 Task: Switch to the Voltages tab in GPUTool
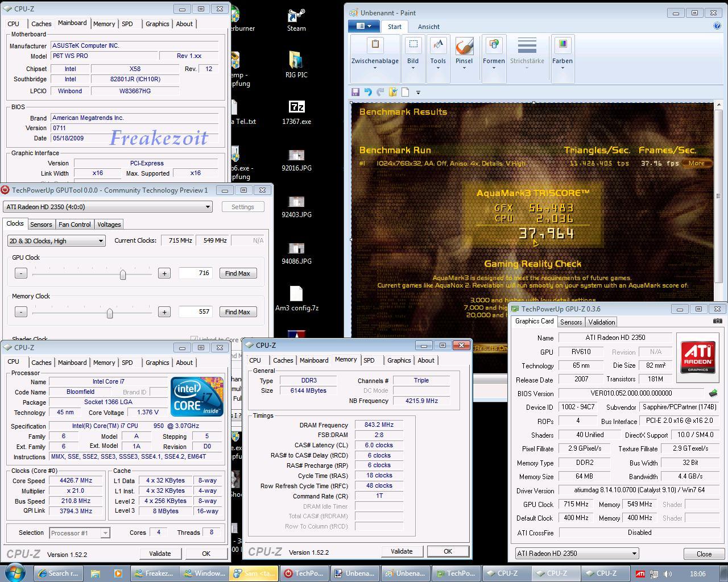coord(109,225)
